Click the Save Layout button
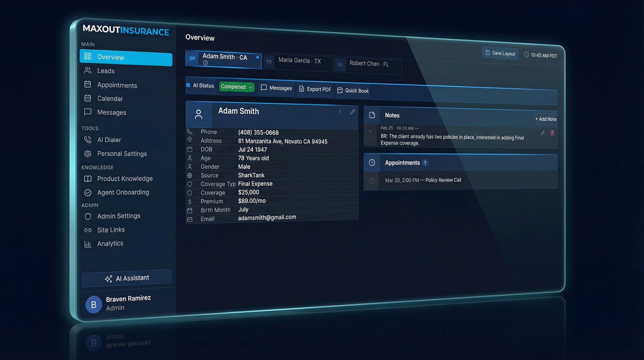 click(500, 53)
